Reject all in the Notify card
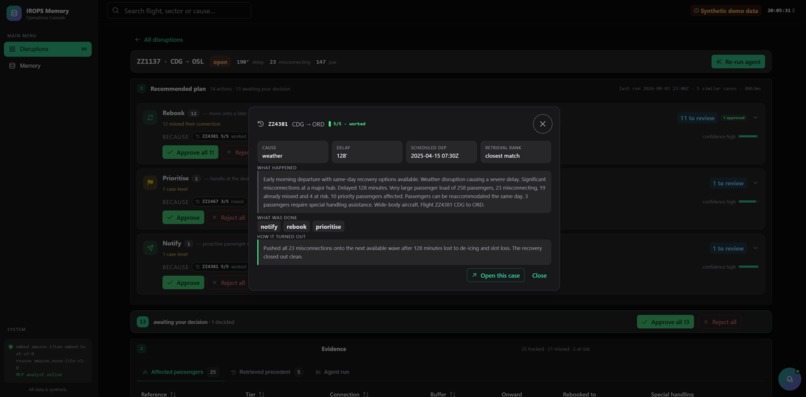 228,283
